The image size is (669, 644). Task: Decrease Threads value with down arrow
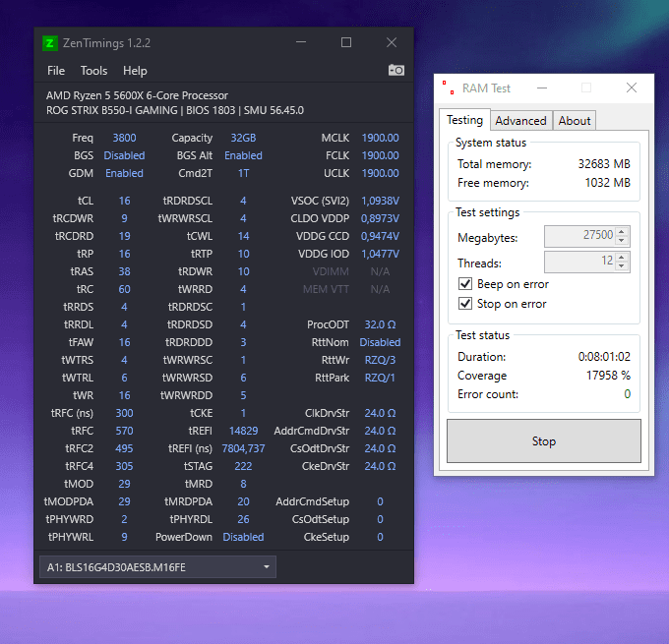click(x=622, y=266)
